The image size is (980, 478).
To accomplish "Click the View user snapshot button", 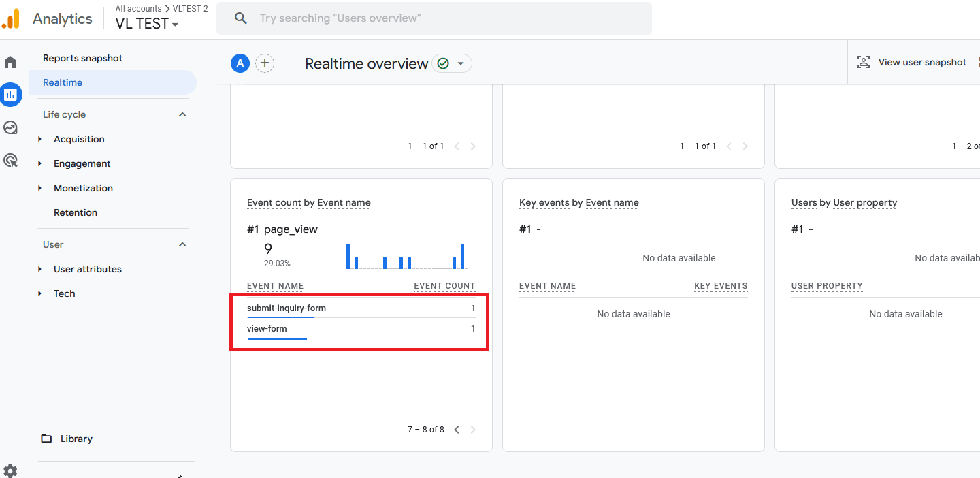I will pyautogui.click(x=912, y=62).
